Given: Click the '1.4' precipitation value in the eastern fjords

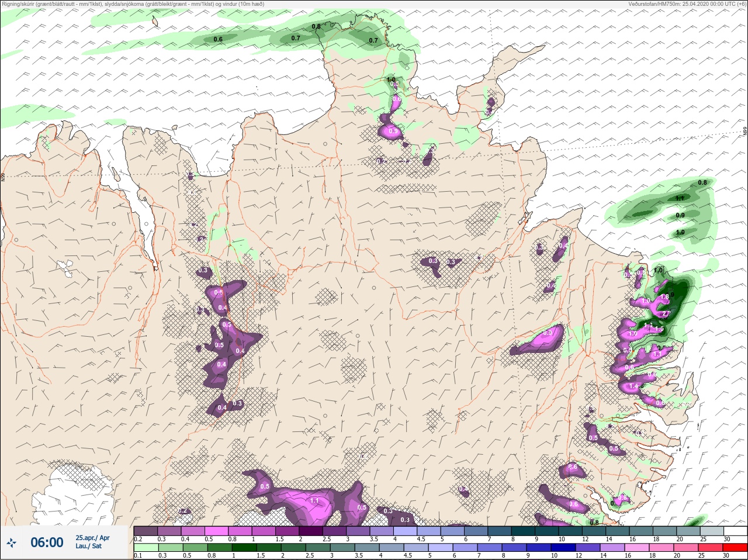Looking at the screenshot, I should [x=633, y=386].
